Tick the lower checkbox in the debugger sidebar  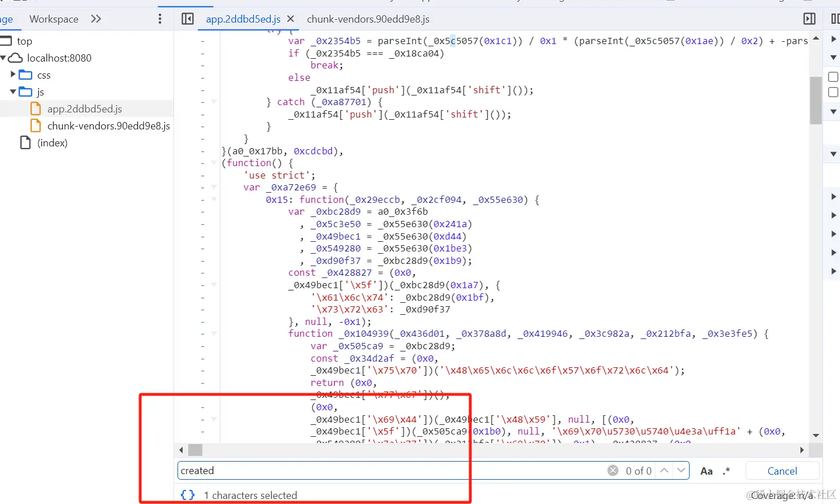pyautogui.click(x=833, y=92)
